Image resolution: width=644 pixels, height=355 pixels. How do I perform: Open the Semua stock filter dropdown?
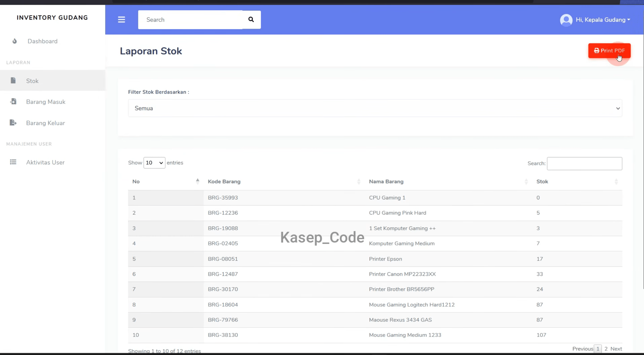point(375,108)
